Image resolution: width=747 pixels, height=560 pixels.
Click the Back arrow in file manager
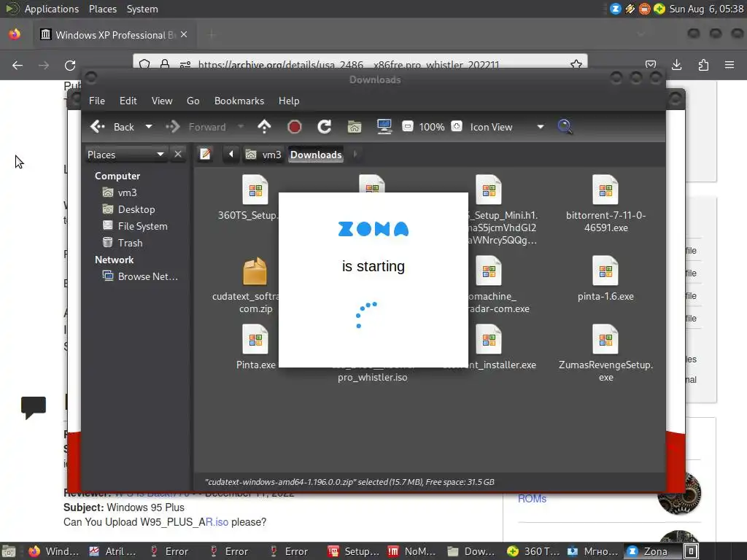tap(98, 127)
